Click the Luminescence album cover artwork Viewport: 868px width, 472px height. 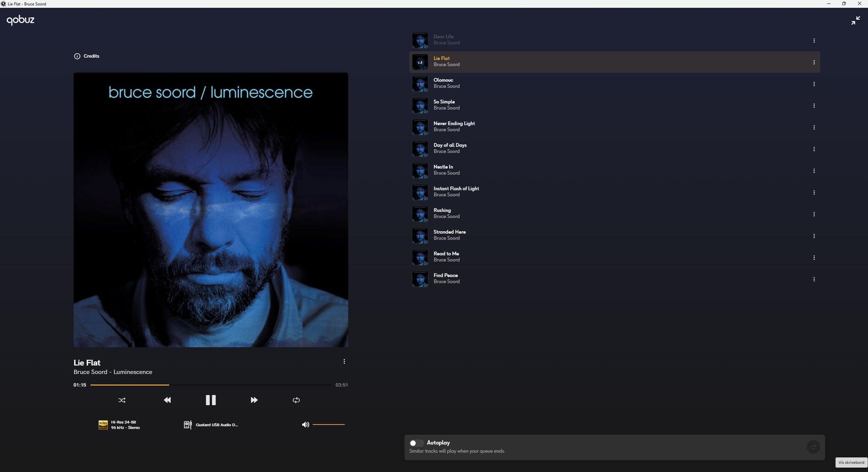coord(211,210)
